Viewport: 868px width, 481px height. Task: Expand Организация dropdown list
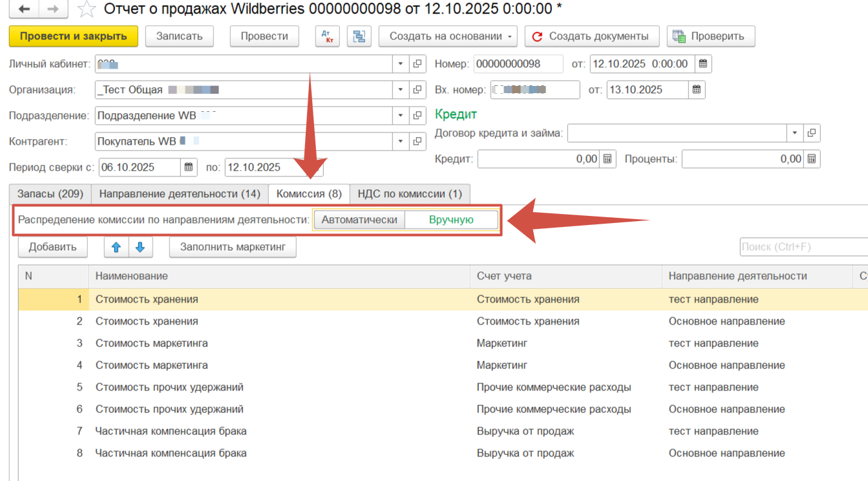tap(401, 90)
